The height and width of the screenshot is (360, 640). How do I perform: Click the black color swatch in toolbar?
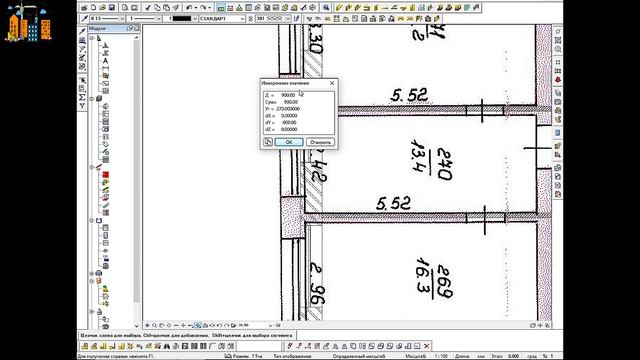coord(181,19)
